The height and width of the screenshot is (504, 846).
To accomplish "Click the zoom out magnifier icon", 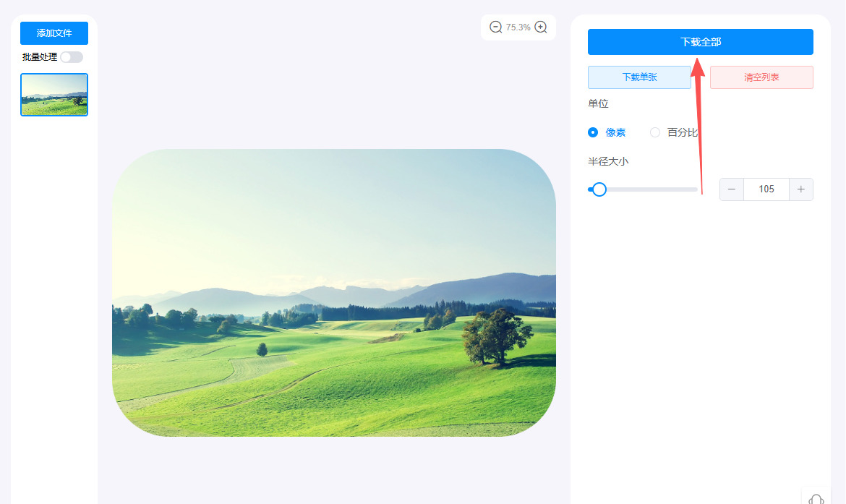I will (x=495, y=27).
